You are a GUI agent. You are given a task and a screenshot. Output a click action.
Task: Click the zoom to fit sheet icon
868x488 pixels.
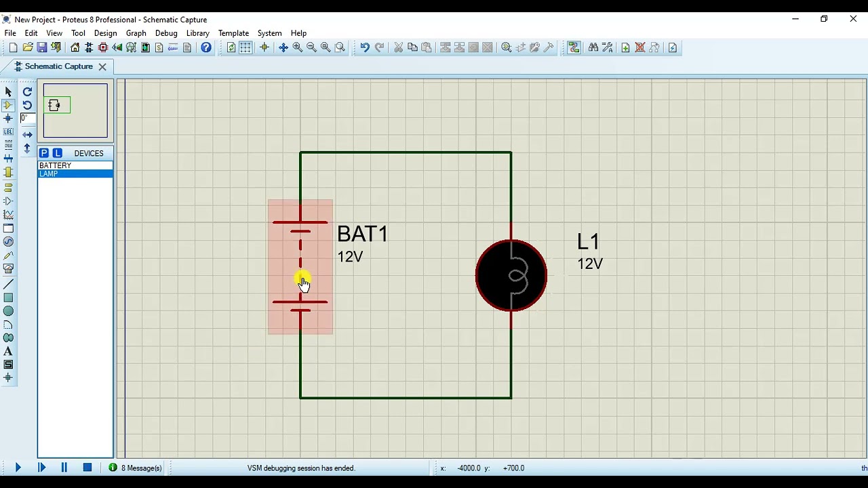326,47
